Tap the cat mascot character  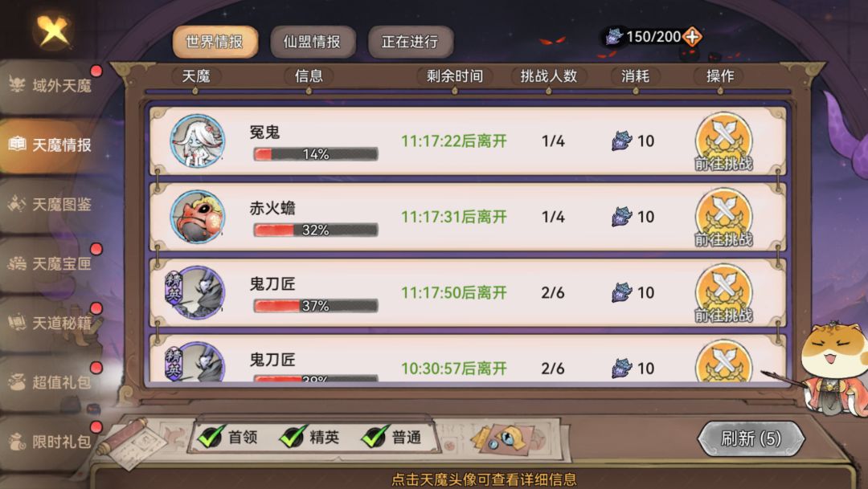point(833,368)
